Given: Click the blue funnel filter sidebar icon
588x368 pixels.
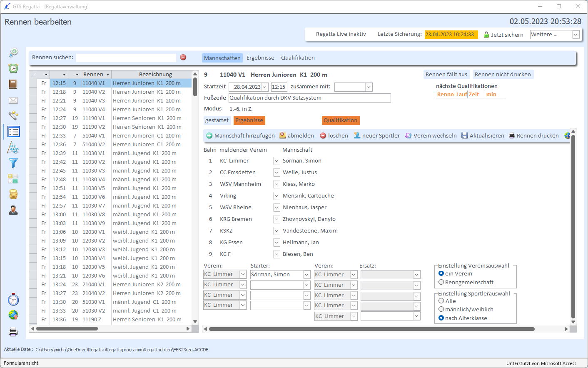Looking at the screenshot, I should coord(13,163).
